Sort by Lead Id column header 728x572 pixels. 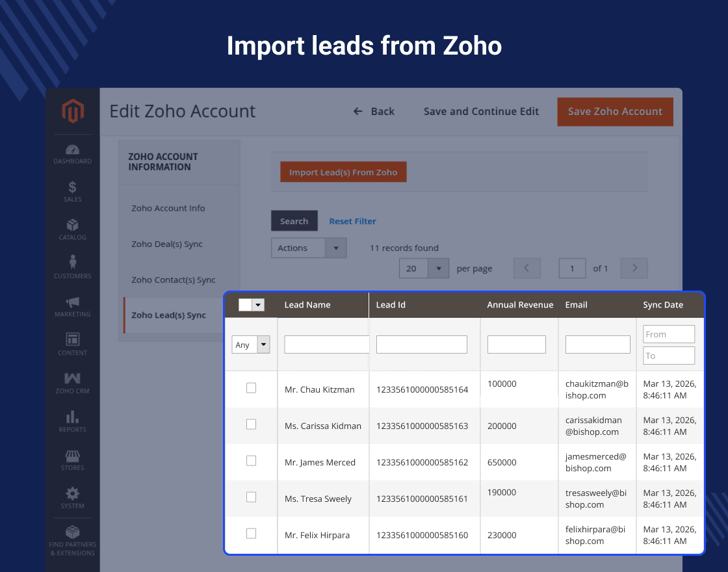pyautogui.click(x=391, y=305)
